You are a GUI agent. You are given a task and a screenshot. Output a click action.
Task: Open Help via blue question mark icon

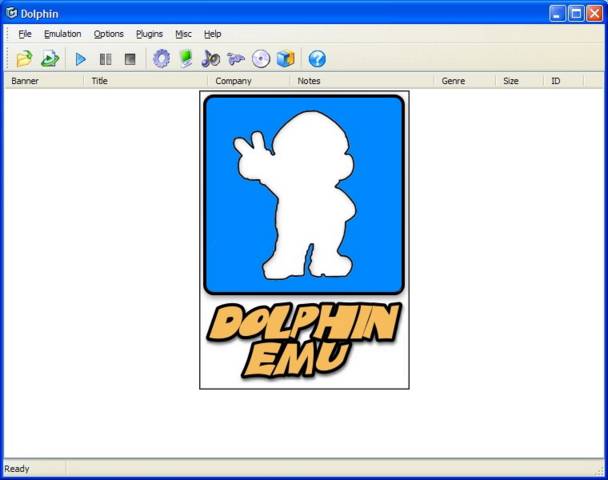(x=317, y=59)
